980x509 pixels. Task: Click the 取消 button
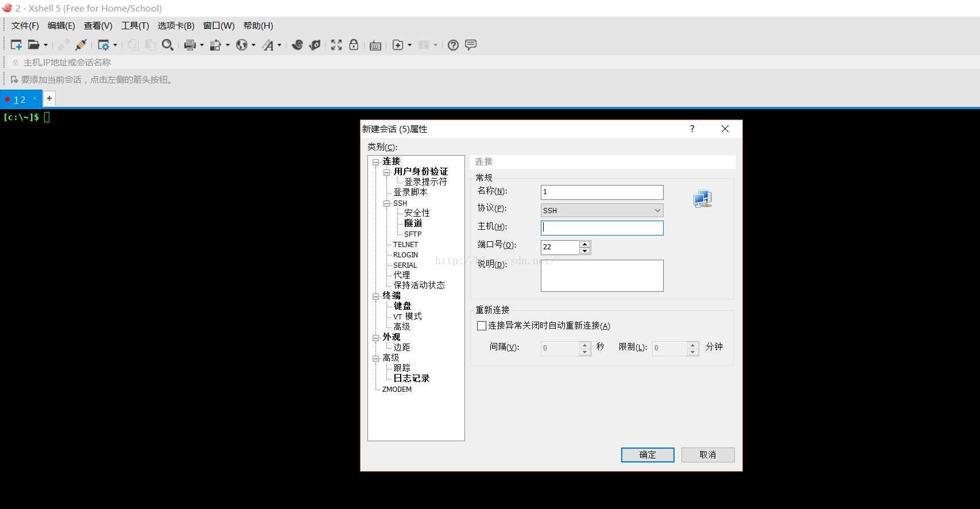click(707, 454)
